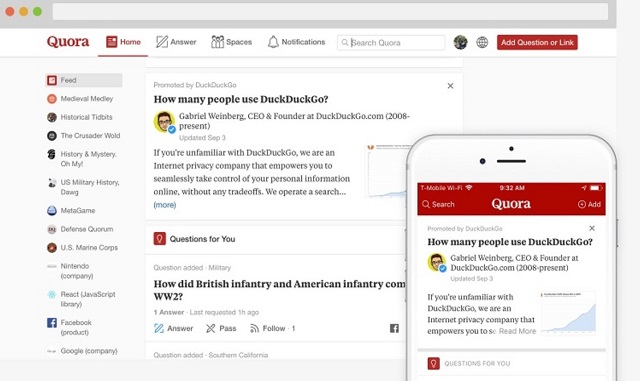Screen dimensions: 640x381
Task: Open the globe language icon
Action: [x=482, y=42]
